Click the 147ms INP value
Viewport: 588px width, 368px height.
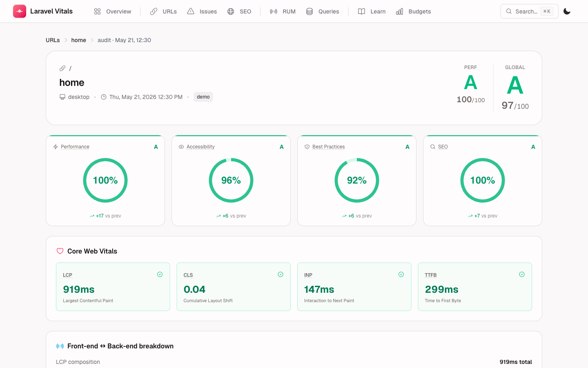(x=319, y=289)
